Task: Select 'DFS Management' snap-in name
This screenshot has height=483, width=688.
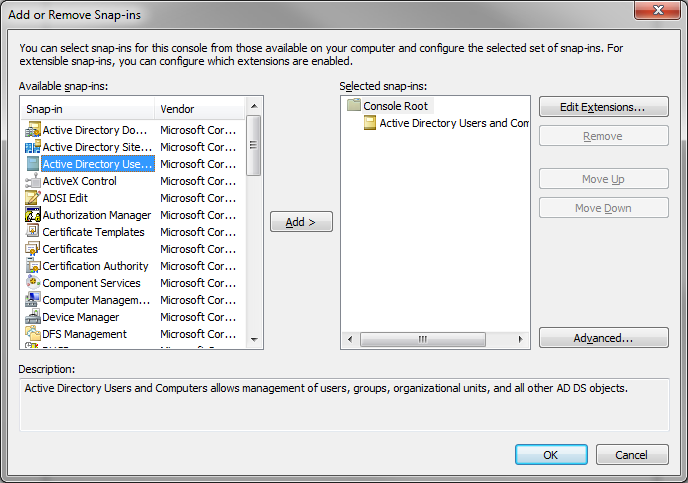Action: [84, 334]
